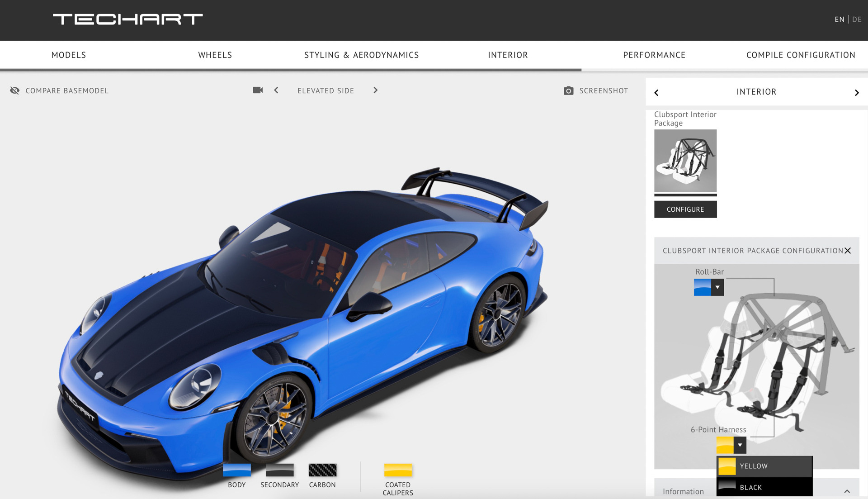Click the Screenshot camera icon
The image size is (868, 499).
[569, 90]
